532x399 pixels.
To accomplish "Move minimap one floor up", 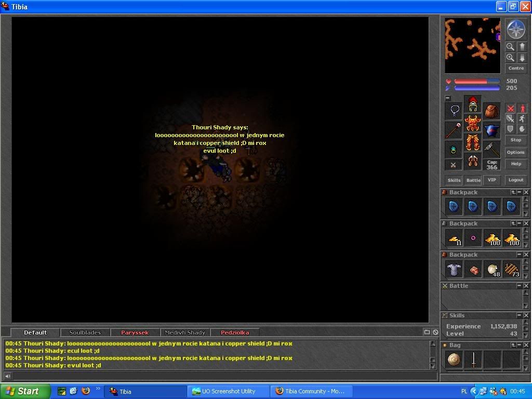I will pyautogui.click(x=522, y=46).
